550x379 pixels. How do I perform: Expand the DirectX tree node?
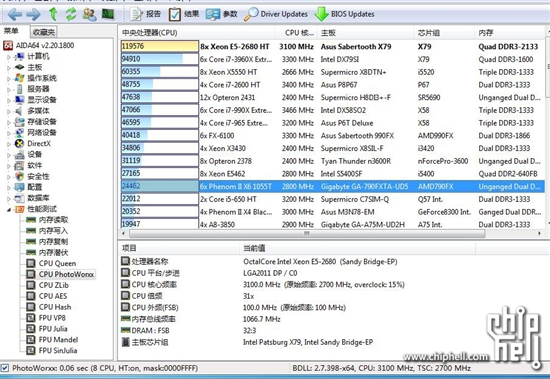pyautogui.click(x=9, y=144)
